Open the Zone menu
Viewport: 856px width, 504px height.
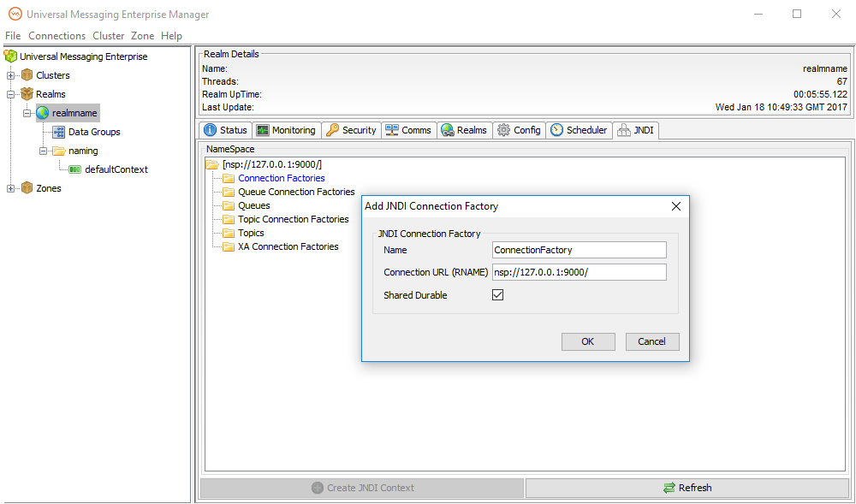[142, 35]
